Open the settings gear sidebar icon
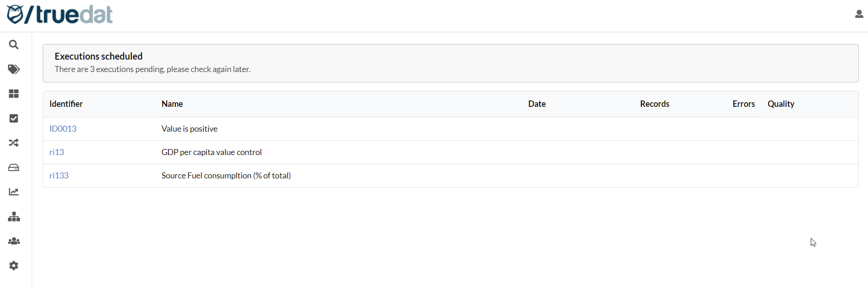This screenshot has height=288, width=868. point(14,266)
